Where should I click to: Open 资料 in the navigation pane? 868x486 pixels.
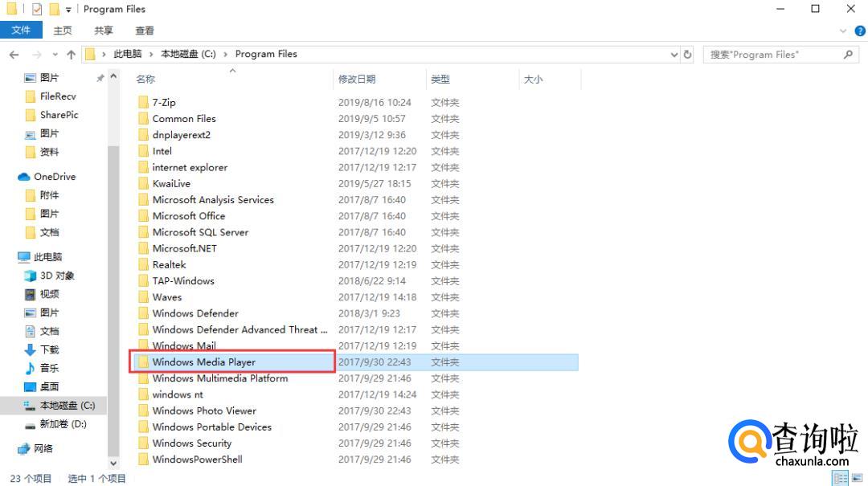pos(49,152)
